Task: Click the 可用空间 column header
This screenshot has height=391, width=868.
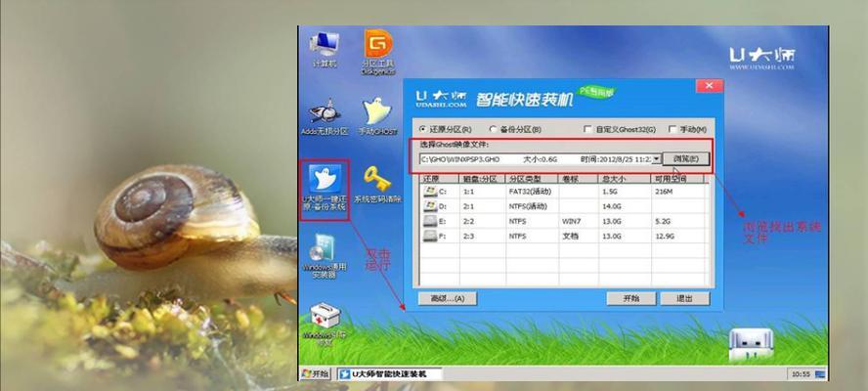Action: coord(677,179)
